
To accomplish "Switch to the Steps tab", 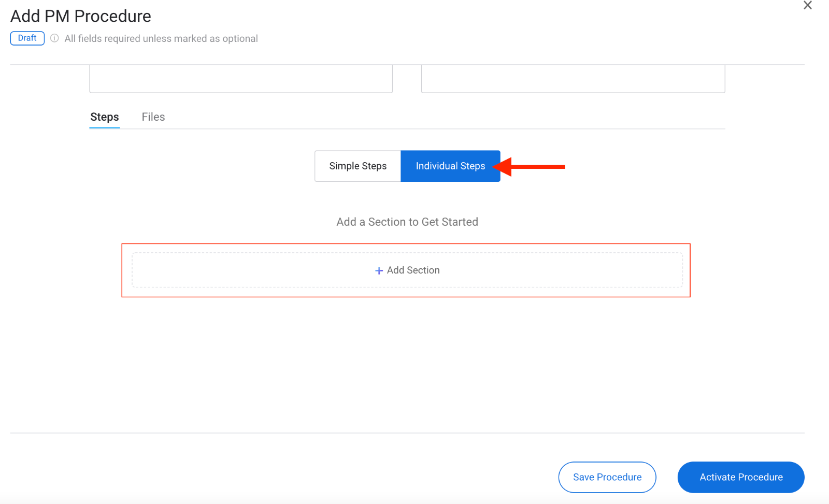I will (104, 117).
